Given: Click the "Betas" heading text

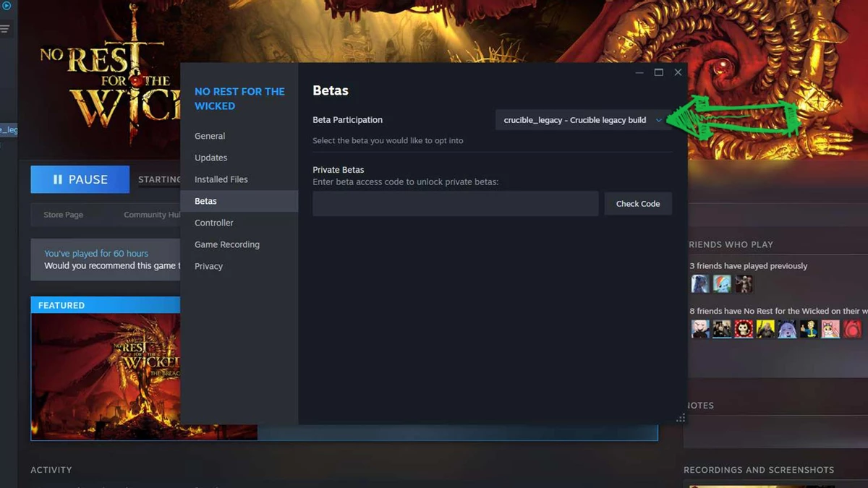Looking at the screenshot, I should pos(331,90).
